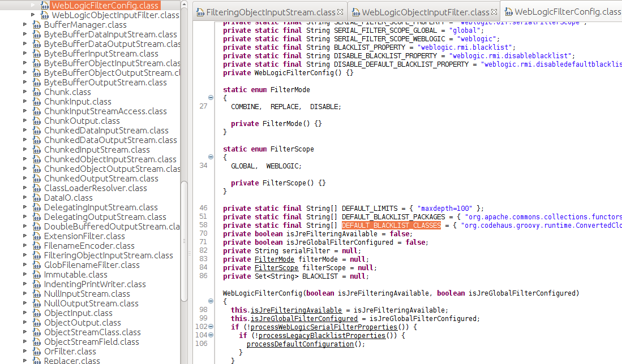Image resolution: width=622 pixels, height=364 pixels.
Task: Expand the DoubleBufferedOutputStream.class tree node
Action: click(x=25, y=226)
